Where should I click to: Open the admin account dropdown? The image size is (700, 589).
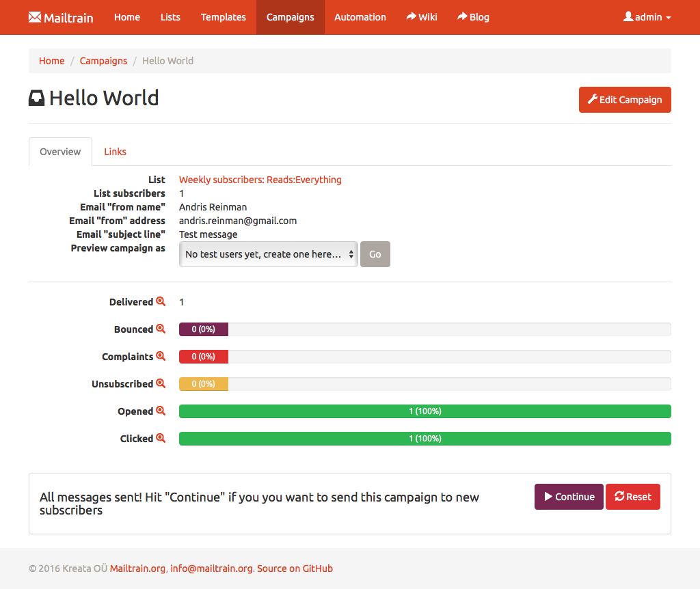click(646, 17)
